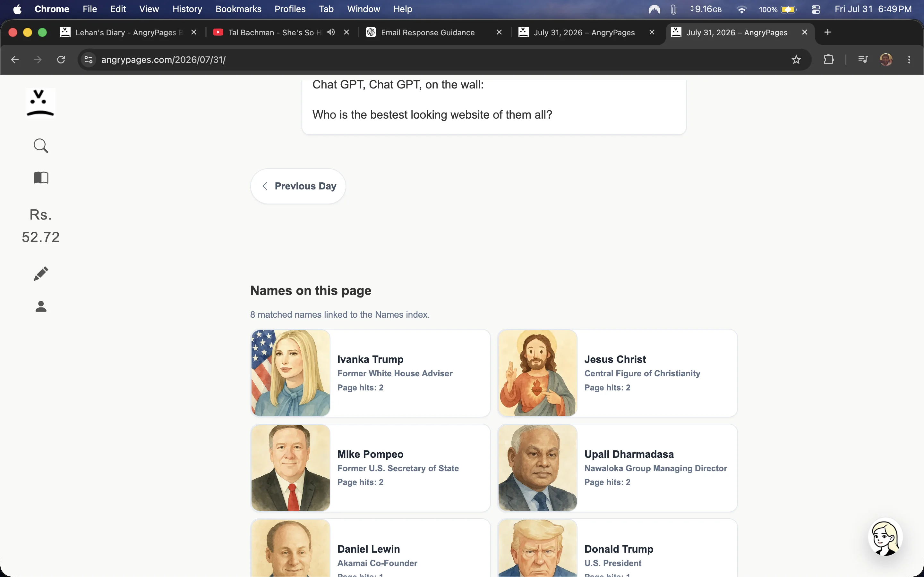Click the Jesus Christ portrait thumbnail
Image resolution: width=924 pixels, height=577 pixels.
538,373
